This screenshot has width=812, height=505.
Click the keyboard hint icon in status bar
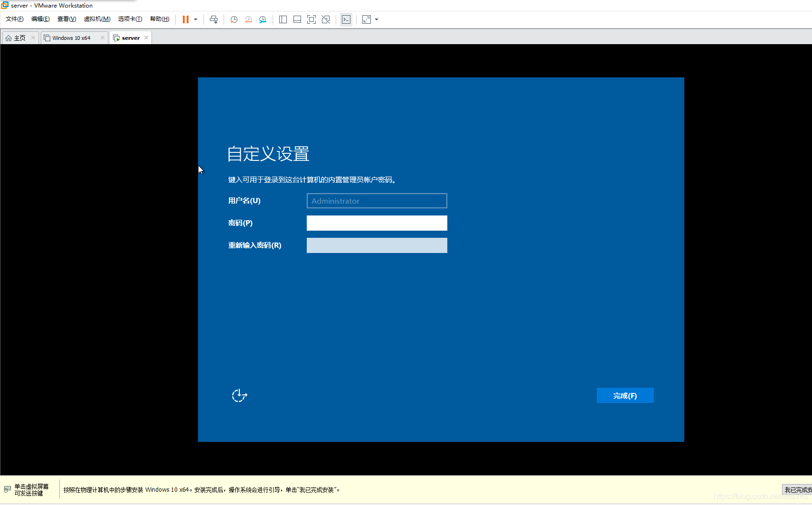pos(8,489)
